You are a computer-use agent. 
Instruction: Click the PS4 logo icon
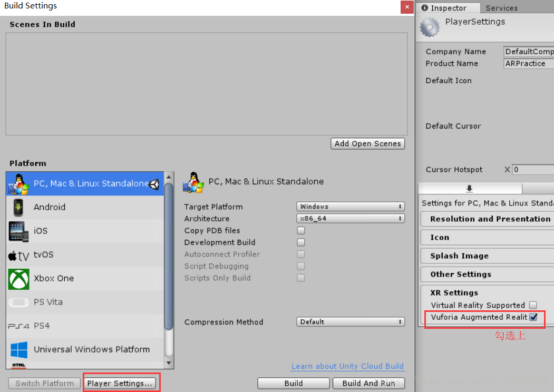[x=18, y=326]
